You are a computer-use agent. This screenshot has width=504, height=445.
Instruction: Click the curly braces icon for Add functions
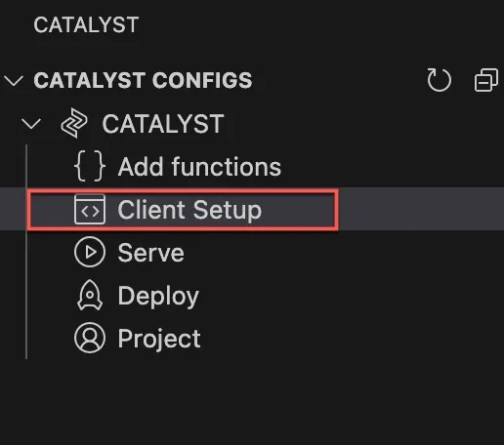pos(90,167)
